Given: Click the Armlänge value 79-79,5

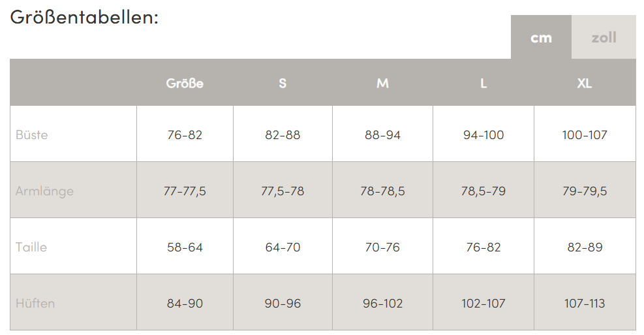Looking at the screenshot, I should tap(585, 191).
